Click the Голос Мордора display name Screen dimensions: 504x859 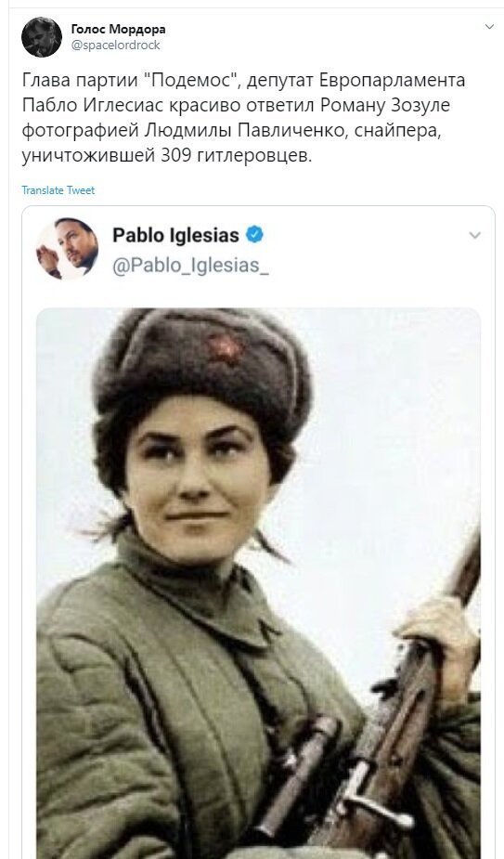tap(118, 29)
